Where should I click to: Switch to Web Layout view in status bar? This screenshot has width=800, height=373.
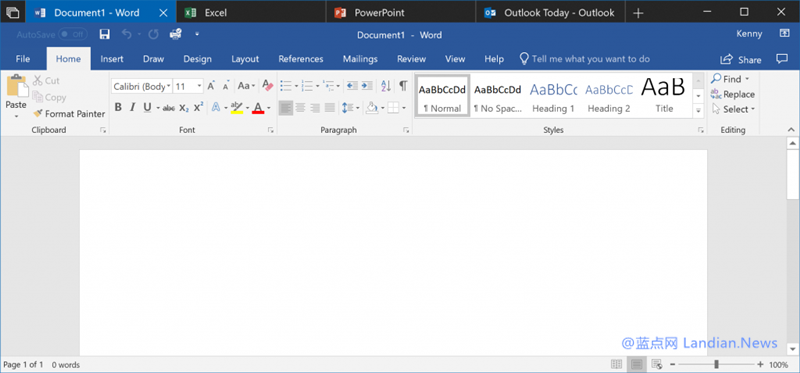(657, 364)
